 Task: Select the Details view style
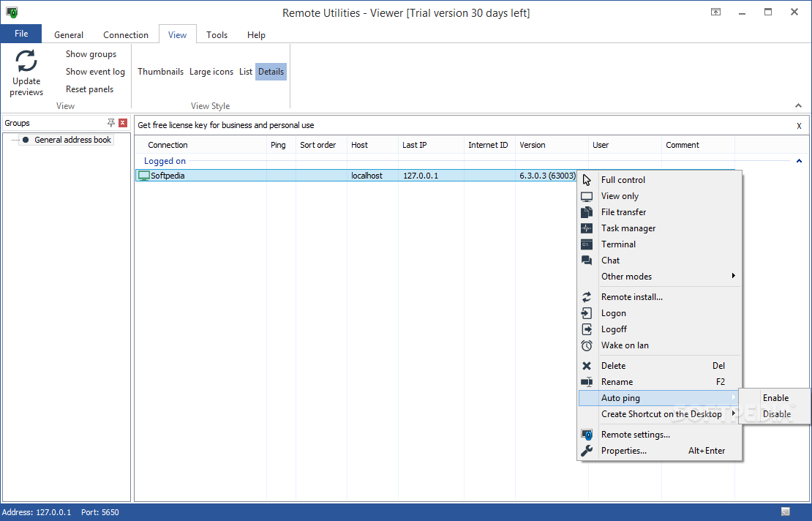pos(271,72)
